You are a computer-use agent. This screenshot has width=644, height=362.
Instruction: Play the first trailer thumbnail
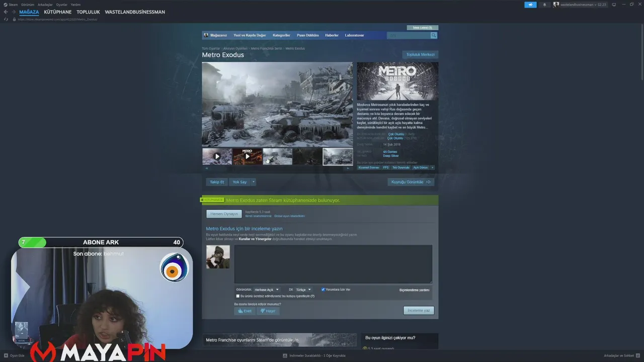pos(217,156)
